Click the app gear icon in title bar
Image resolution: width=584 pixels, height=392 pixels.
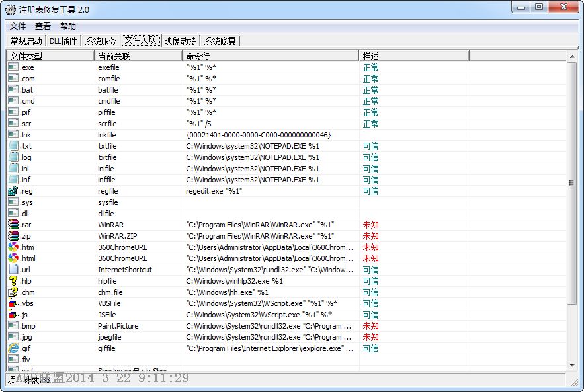click(x=10, y=9)
